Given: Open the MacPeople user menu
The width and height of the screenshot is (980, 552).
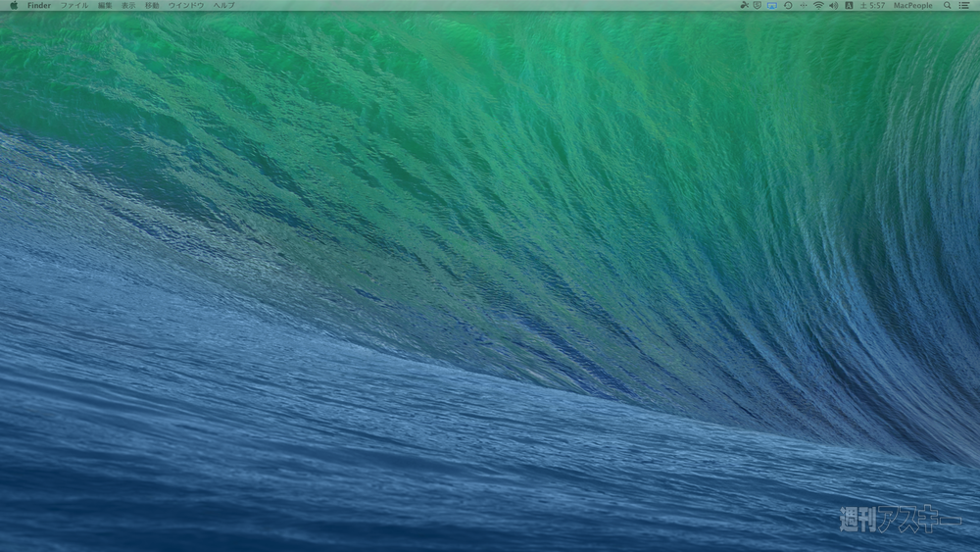Looking at the screenshot, I should coord(912,5).
